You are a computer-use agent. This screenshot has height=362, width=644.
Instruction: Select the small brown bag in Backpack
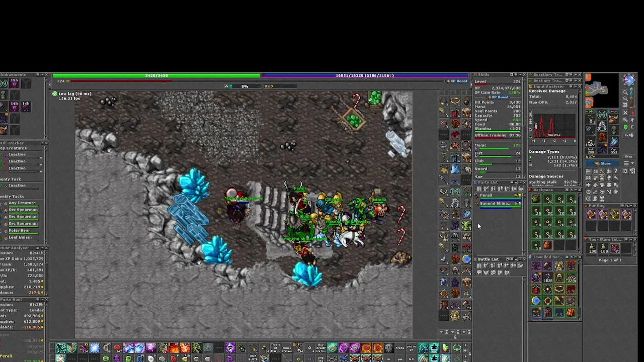(x=547, y=245)
